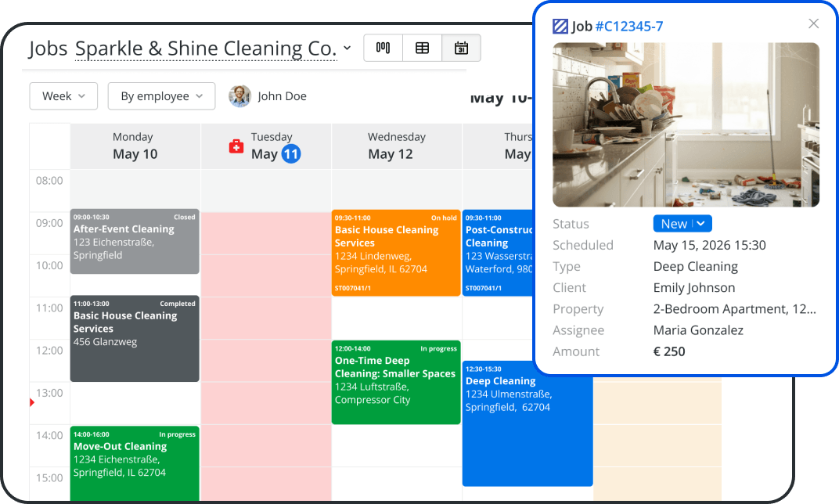839x504 pixels.
Task: Select the Monday May 10 column header
Action: click(135, 146)
